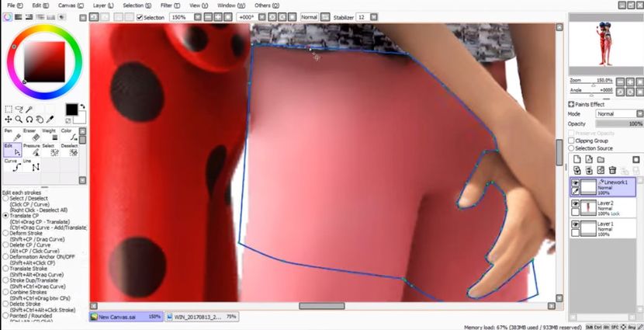Hide Layer2 via its eye icon
The width and height of the screenshot is (644, 330).
click(576, 204)
